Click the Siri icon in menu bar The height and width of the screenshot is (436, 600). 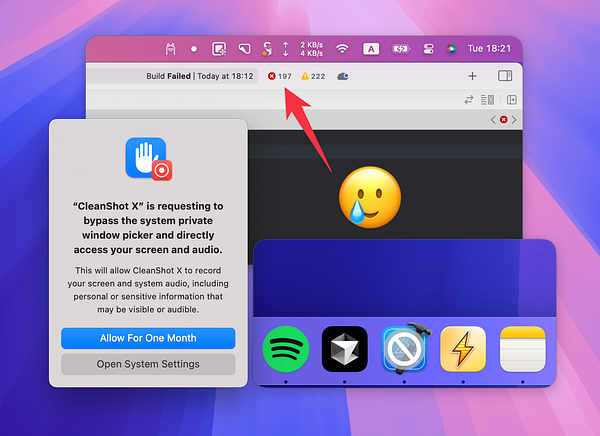point(451,49)
